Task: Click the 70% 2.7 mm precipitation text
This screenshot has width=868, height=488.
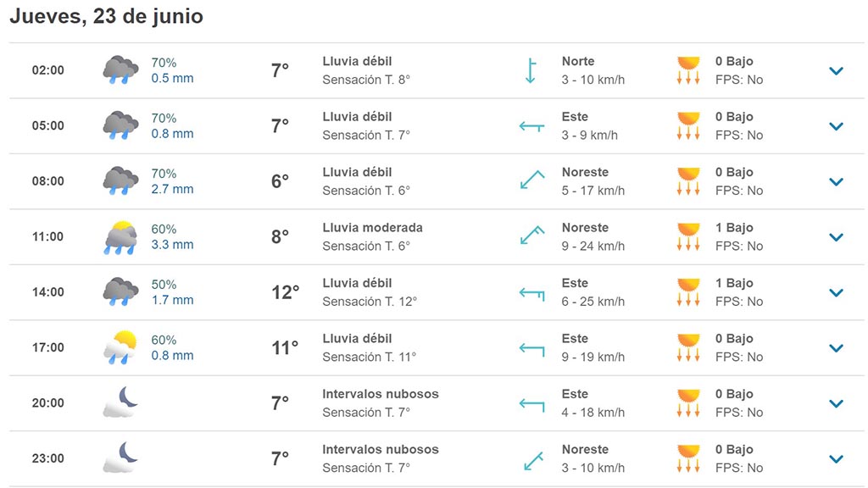Action: click(x=172, y=180)
